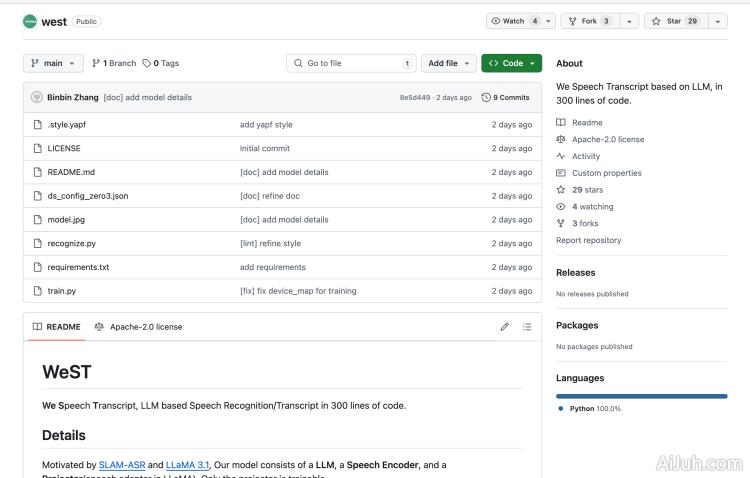The width and height of the screenshot is (750, 478).
Task: Star the west repository
Action: pos(674,21)
